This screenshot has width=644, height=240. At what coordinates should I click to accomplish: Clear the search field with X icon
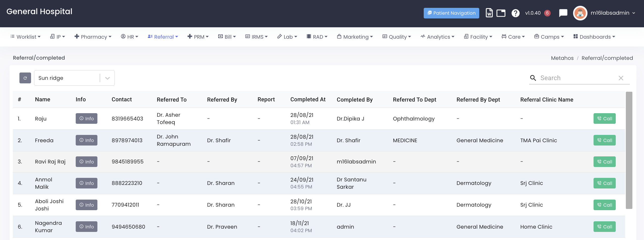pyautogui.click(x=621, y=78)
